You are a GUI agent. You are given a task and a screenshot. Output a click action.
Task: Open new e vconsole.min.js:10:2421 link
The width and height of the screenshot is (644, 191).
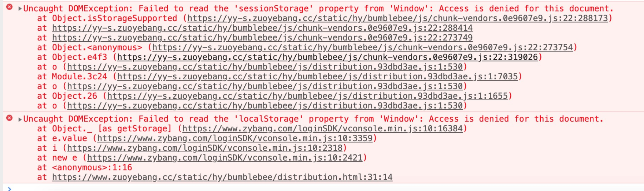(x=225, y=158)
